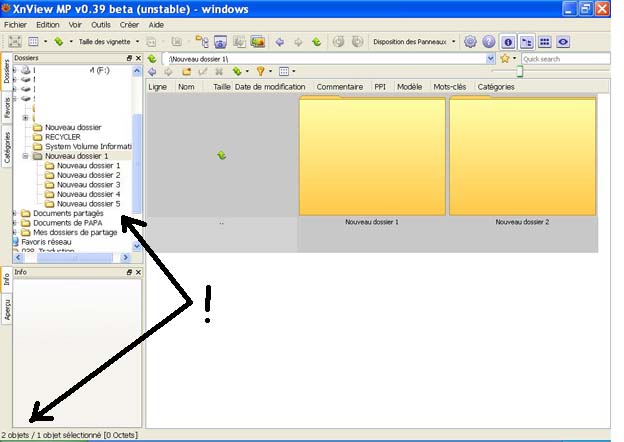This screenshot has height=442, width=624.
Task: Collapse the Nouveau dossier 1 tree node
Action: tap(25, 156)
